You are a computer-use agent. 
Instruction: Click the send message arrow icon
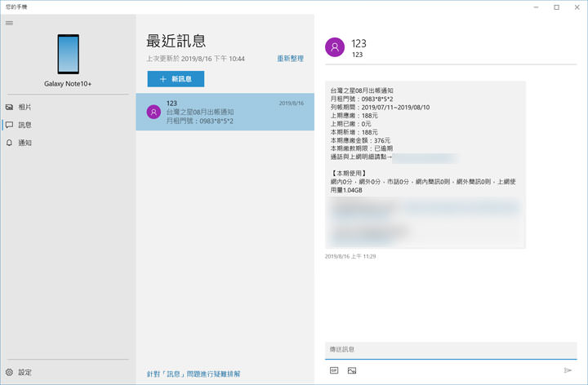pos(568,370)
